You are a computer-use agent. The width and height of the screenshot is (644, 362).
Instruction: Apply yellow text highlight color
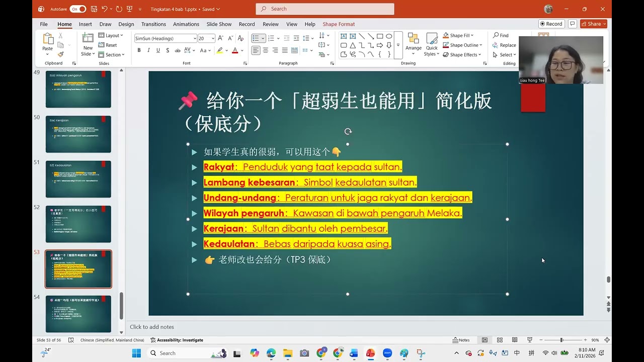pos(219,50)
